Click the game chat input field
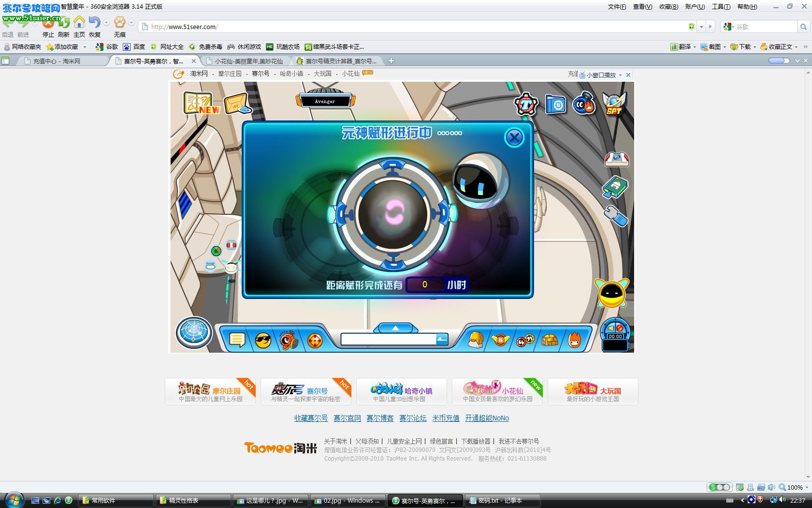This screenshot has height=508, width=812. click(389, 340)
